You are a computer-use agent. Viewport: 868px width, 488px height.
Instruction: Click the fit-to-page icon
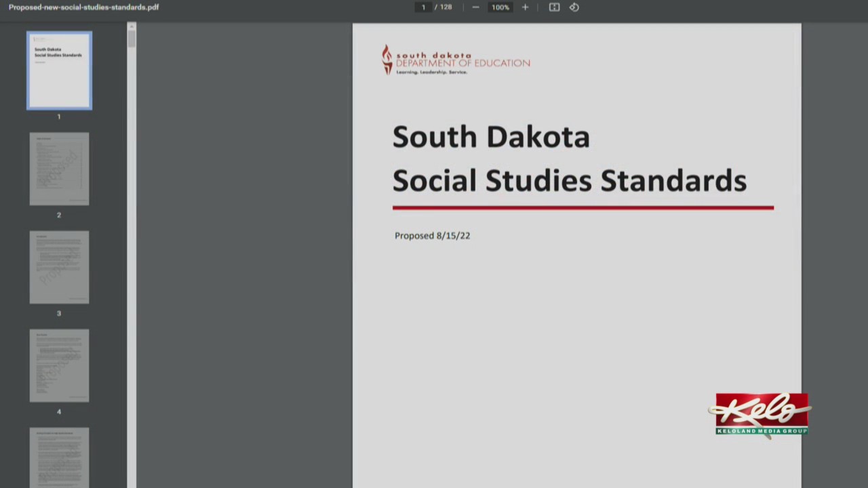pyautogui.click(x=554, y=7)
